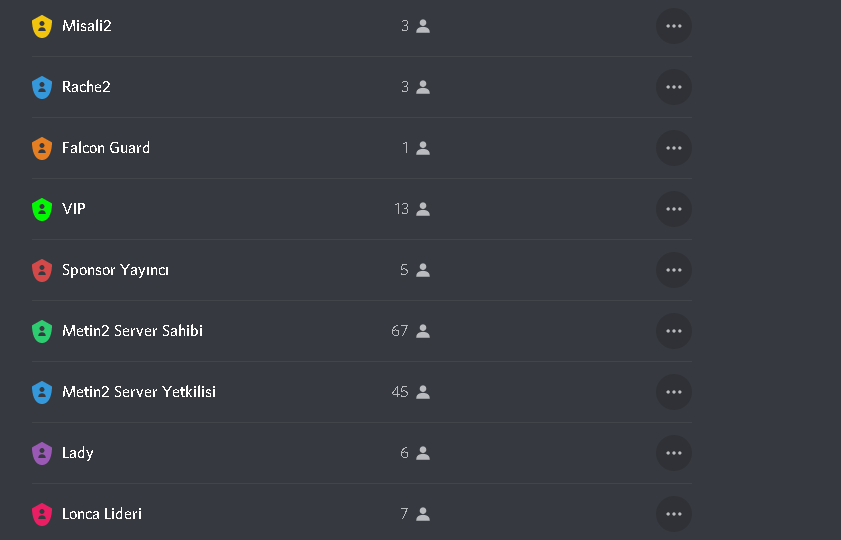View the 67 members of Metin2 Server Sahibi
Image resolution: width=841 pixels, height=540 pixels.
[411, 331]
